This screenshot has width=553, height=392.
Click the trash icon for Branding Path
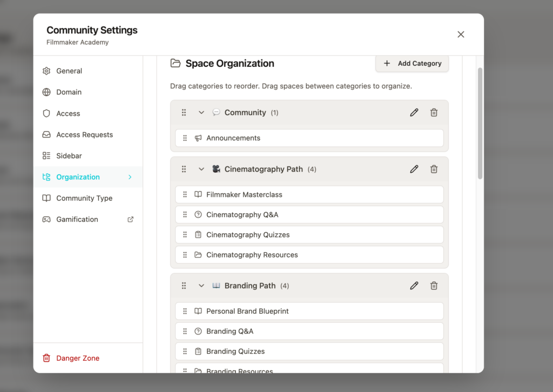tap(434, 286)
